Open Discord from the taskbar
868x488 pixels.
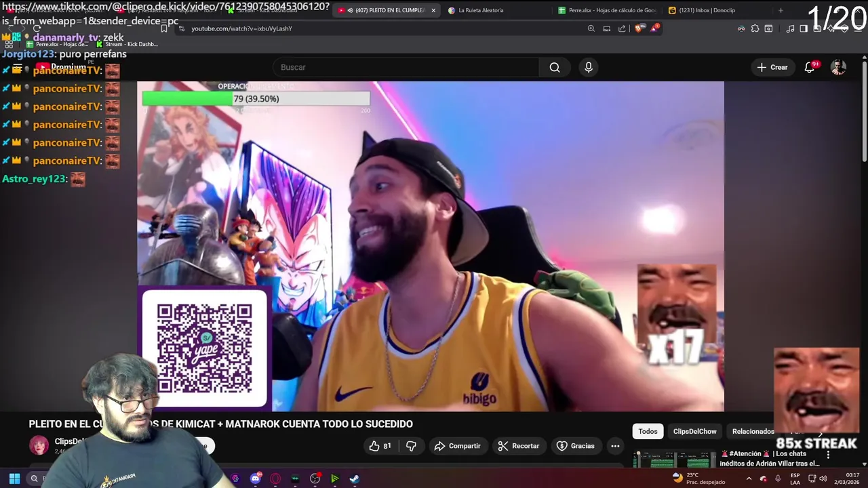pyautogui.click(x=256, y=479)
